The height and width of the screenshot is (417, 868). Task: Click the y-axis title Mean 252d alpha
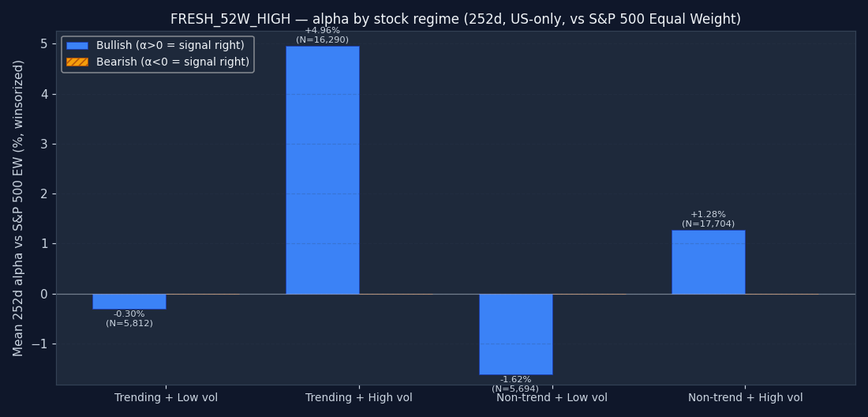pyautogui.click(x=19, y=208)
